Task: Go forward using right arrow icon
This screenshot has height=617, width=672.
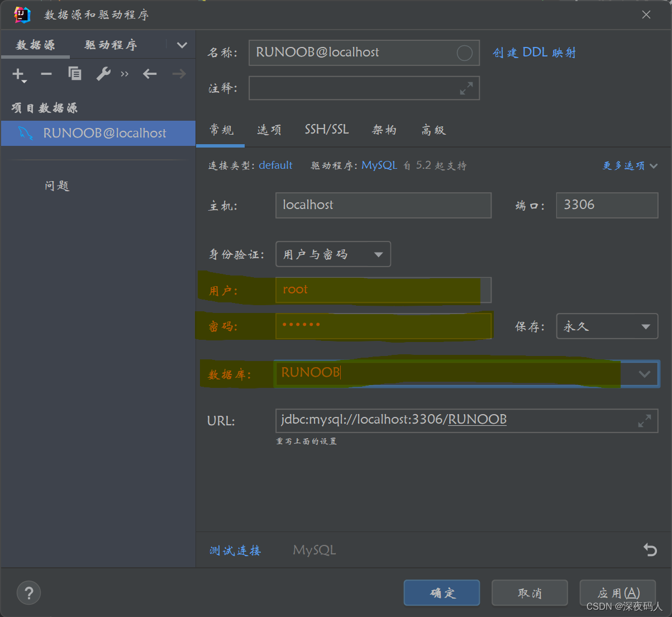Action: (179, 74)
